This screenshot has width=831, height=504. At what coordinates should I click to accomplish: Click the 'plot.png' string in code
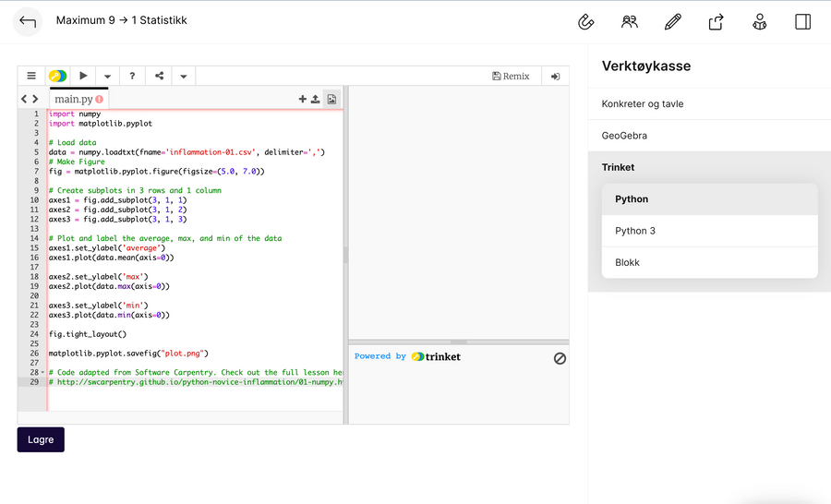click(183, 354)
